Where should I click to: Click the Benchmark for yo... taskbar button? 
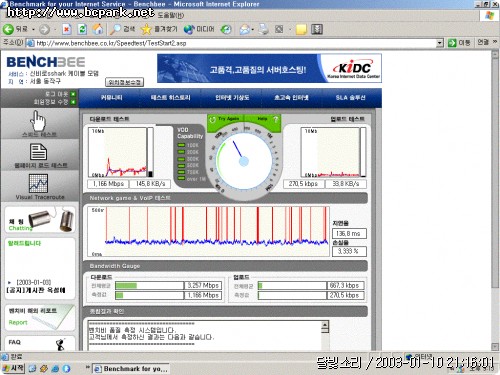[x=131, y=369]
